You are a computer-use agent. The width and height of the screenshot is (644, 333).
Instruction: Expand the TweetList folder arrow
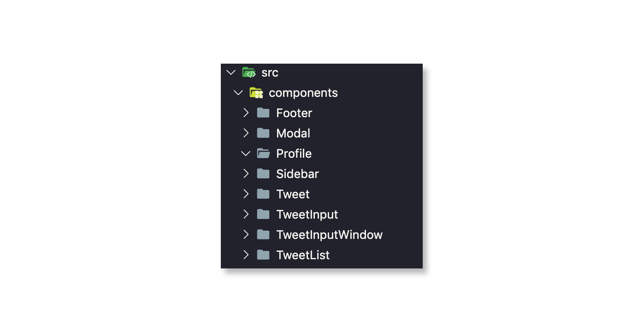tap(246, 255)
